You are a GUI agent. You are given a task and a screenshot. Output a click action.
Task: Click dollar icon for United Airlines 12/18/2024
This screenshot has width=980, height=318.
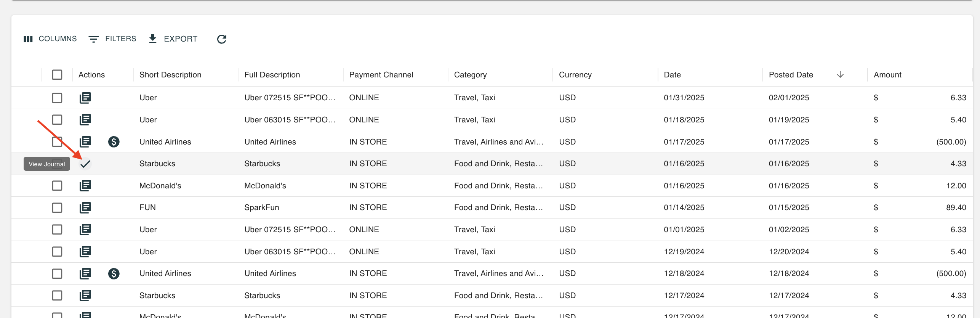point(114,274)
